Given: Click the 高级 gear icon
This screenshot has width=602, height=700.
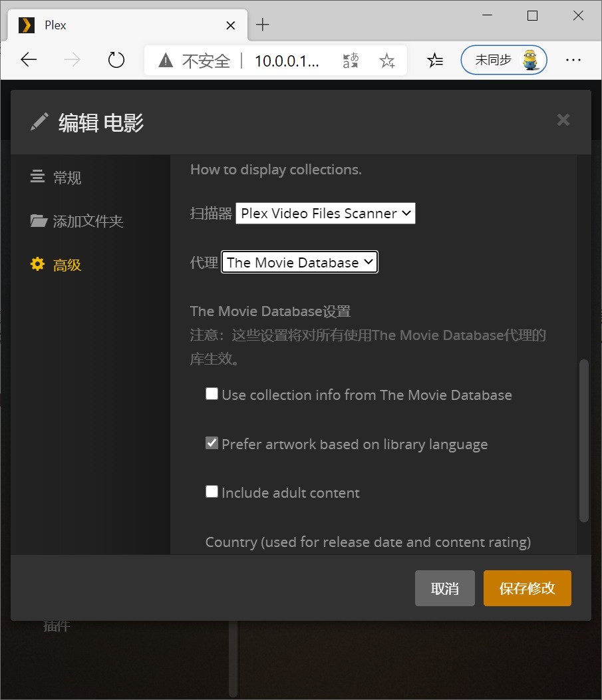Looking at the screenshot, I should pyautogui.click(x=37, y=264).
